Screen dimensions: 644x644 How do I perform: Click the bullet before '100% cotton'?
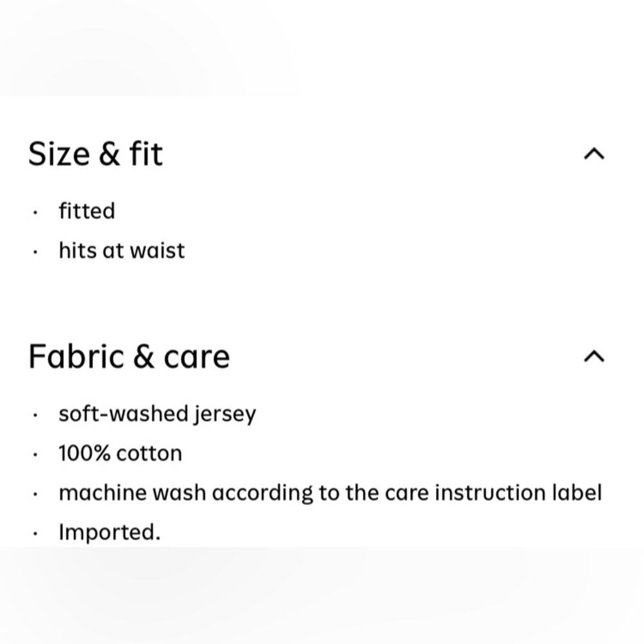[x=35, y=455]
